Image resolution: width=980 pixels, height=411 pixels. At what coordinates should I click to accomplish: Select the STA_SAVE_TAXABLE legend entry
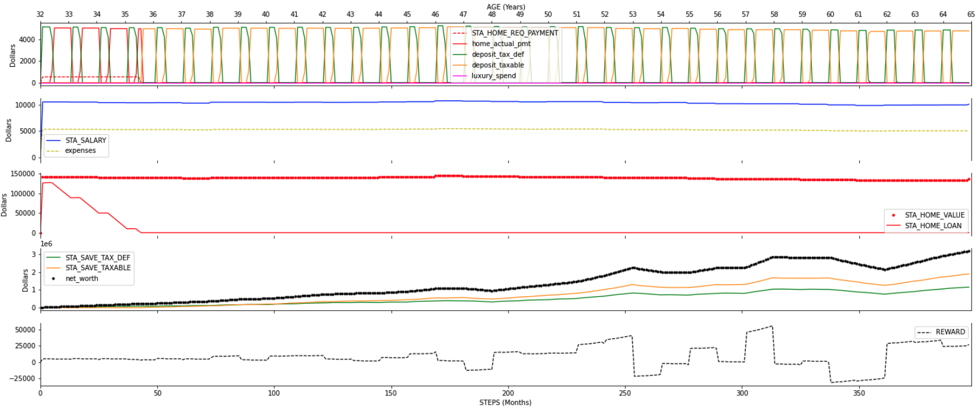click(x=98, y=268)
